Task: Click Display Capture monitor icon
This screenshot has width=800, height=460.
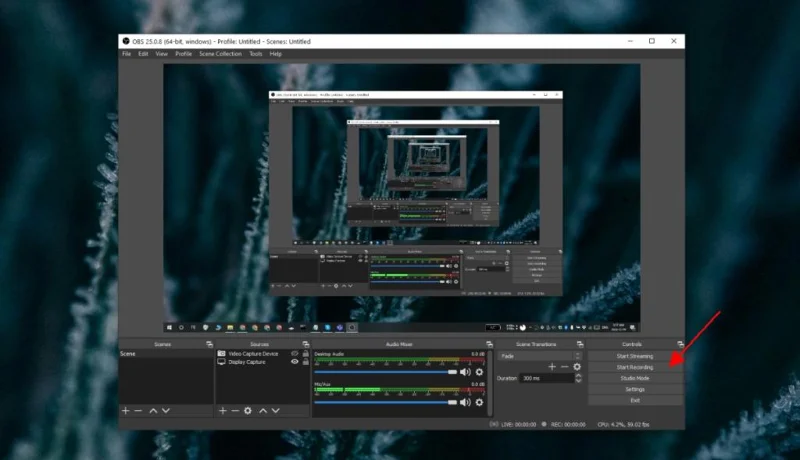Action: [x=221, y=362]
